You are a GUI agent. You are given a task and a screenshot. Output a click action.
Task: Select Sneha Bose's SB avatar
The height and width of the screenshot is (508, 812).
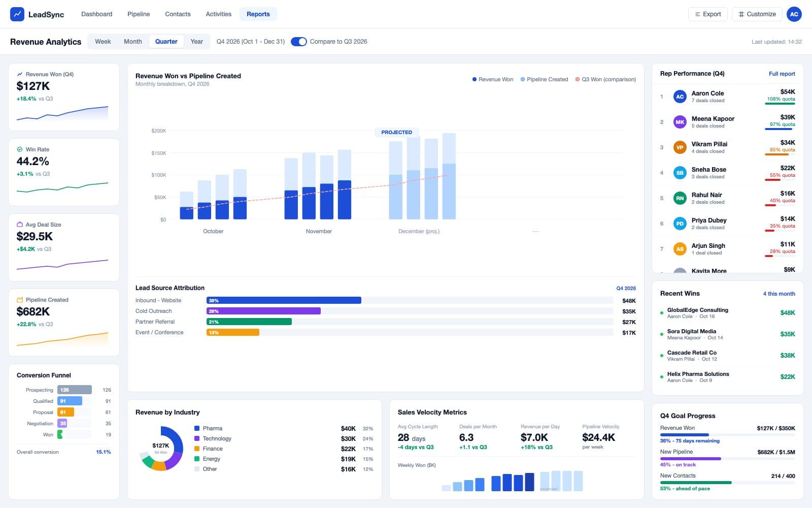(680, 173)
